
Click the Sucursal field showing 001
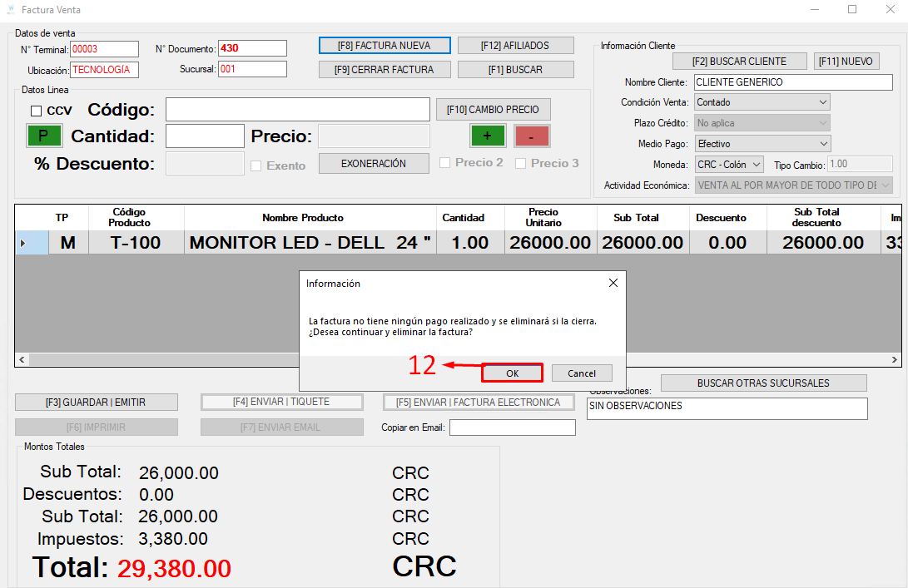pos(252,69)
